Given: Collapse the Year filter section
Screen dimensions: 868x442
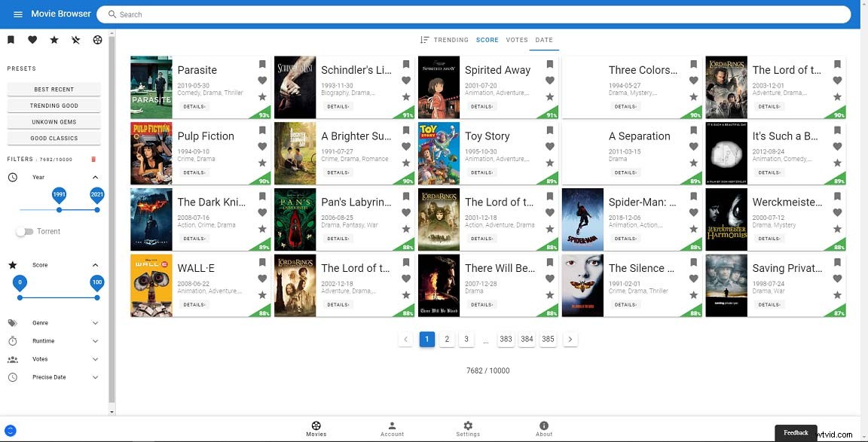Looking at the screenshot, I should (95, 177).
